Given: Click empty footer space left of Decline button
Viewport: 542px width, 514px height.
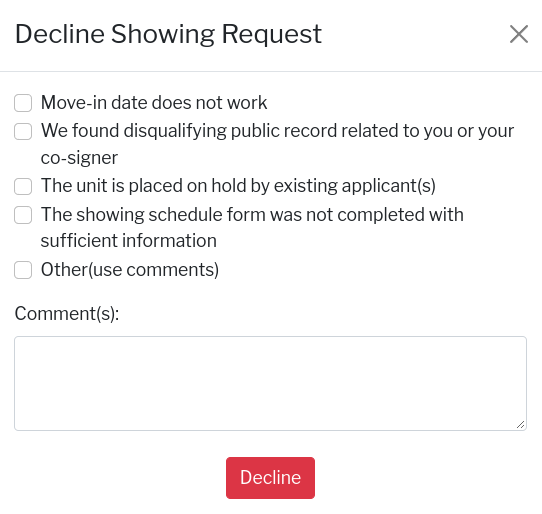Looking at the screenshot, I should pos(120,478).
